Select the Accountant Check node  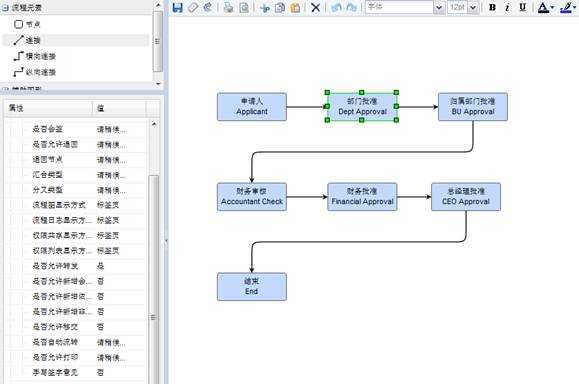(252, 197)
